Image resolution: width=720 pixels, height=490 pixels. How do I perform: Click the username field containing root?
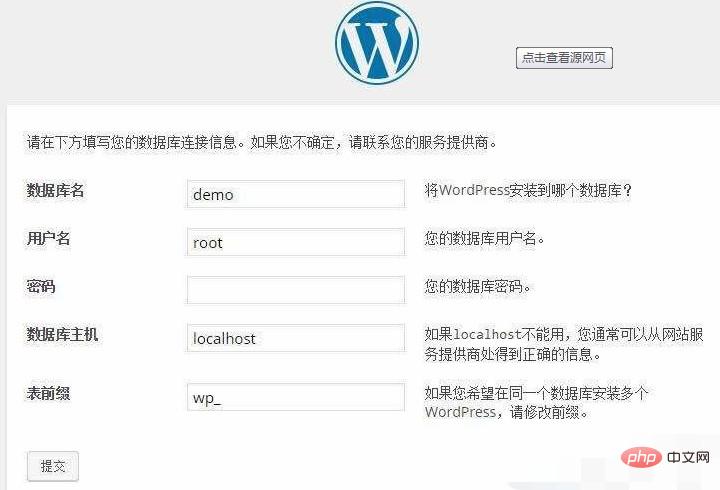296,242
